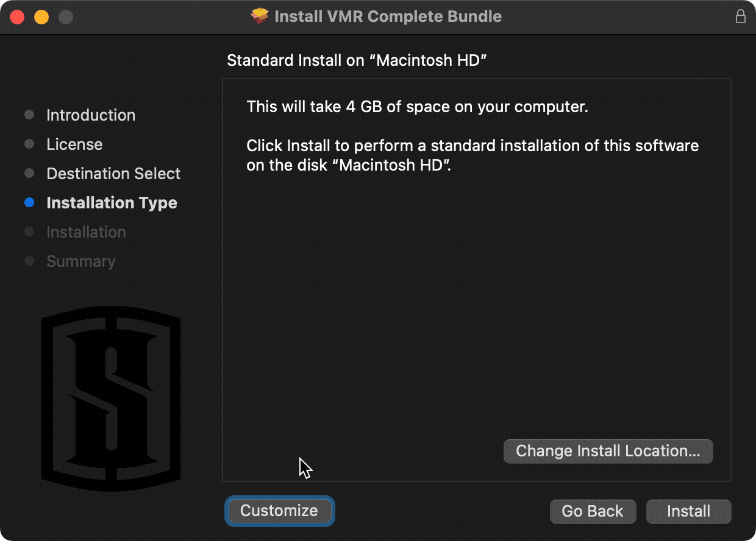
Task: Click the blue Installation Type step bullet
Action: pyautogui.click(x=29, y=203)
